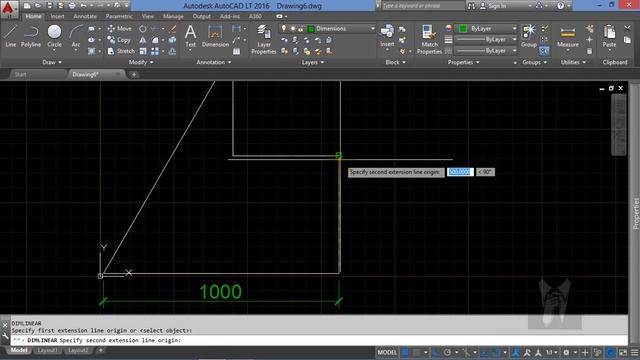
Task: Click the keyword search input field
Action: tap(423, 6)
